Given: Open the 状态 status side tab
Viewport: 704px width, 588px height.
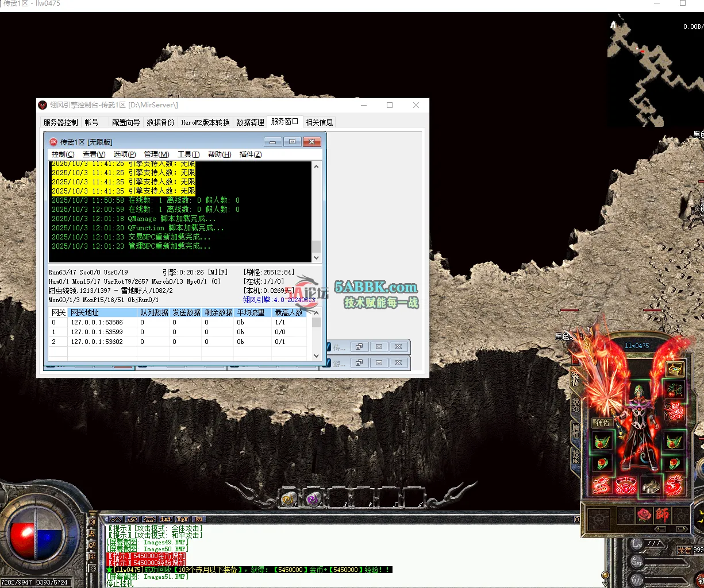Looking at the screenshot, I should coord(576,404).
